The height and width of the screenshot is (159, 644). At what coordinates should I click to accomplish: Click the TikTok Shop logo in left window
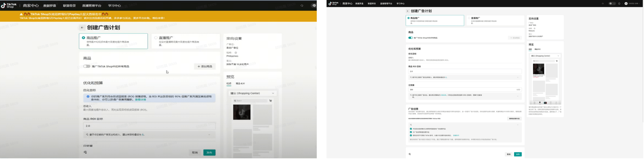pos(9,6)
